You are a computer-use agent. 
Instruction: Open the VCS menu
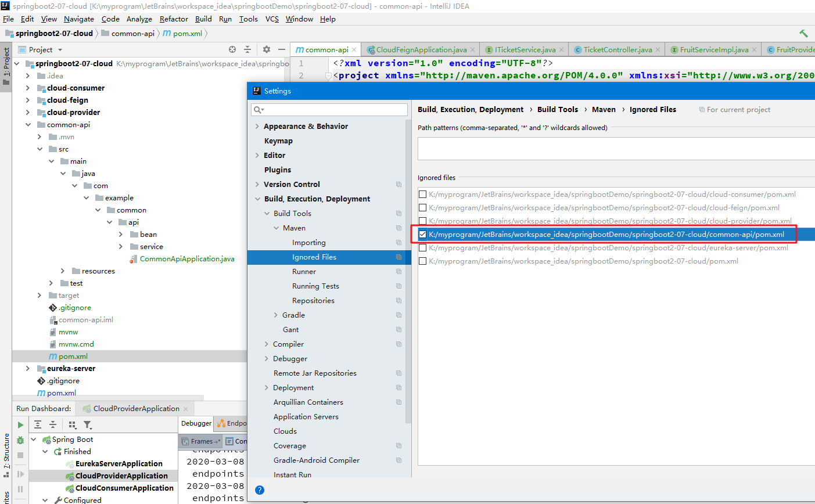coord(272,19)
